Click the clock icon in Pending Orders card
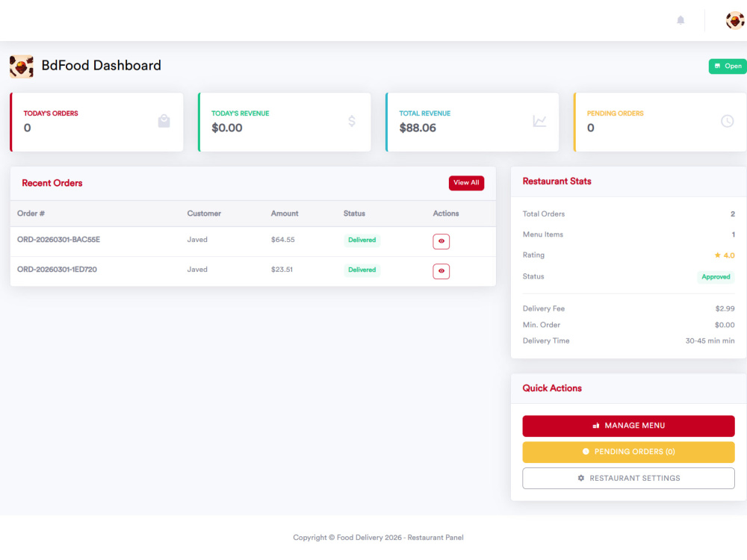The image size is (747, 560). (x=727, y=121)
